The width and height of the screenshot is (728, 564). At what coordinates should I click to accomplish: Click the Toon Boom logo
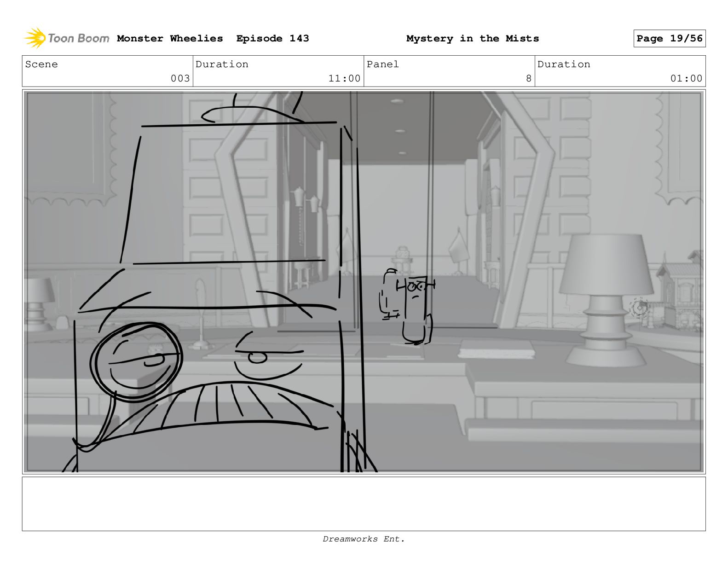coord(66,38)
